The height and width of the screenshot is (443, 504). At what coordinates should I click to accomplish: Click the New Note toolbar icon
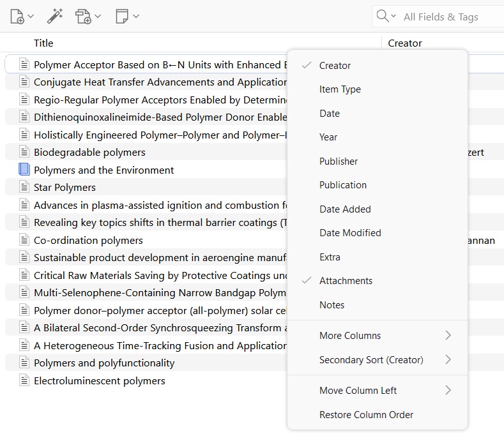123,17
